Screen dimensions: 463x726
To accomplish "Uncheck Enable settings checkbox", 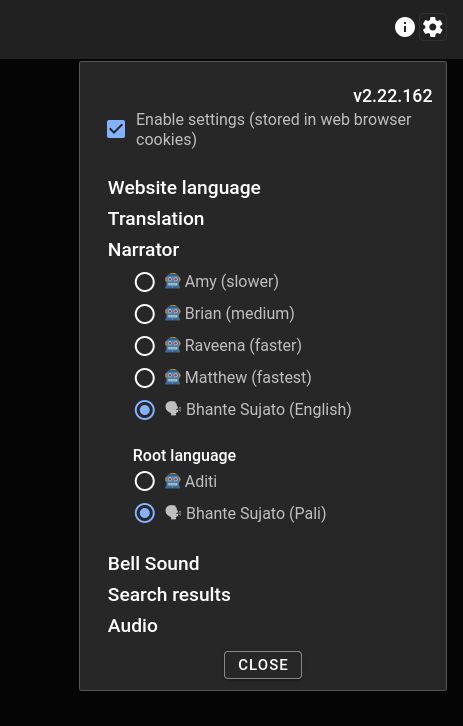I will 116,129.
